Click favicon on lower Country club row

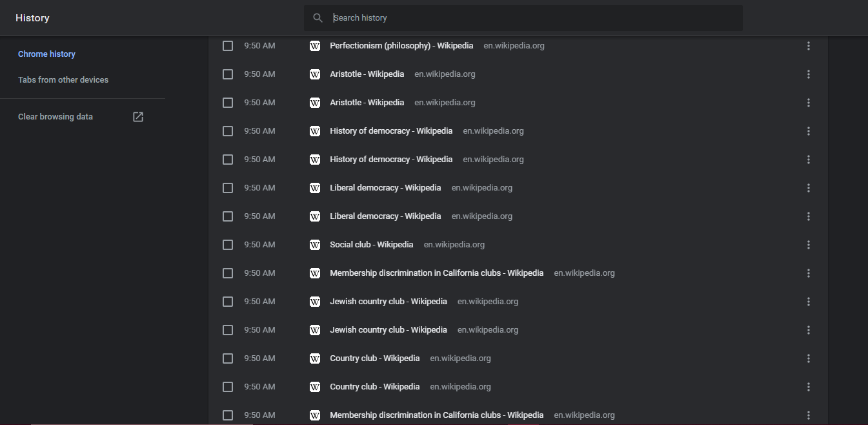coord(315,387)
